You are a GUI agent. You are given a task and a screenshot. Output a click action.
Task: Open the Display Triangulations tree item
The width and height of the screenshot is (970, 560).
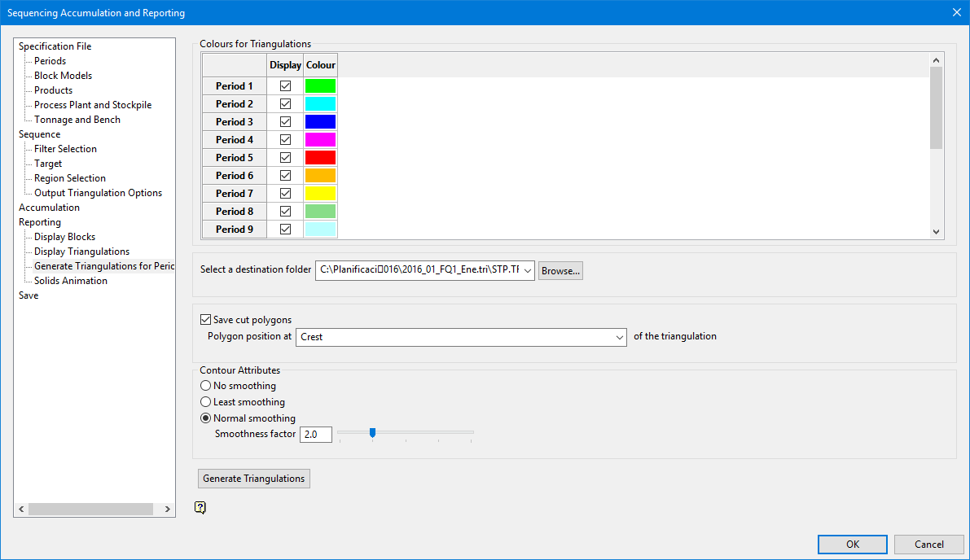tap(81, 252)
